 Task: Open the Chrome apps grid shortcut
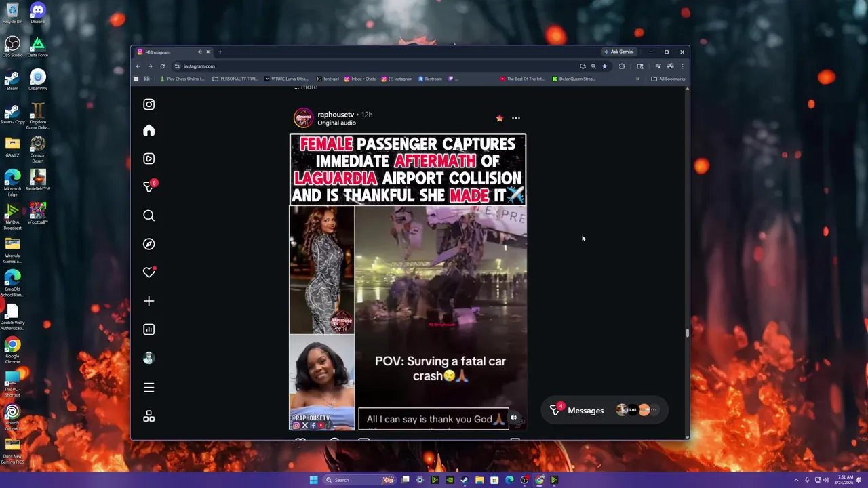tap(147, 79)
